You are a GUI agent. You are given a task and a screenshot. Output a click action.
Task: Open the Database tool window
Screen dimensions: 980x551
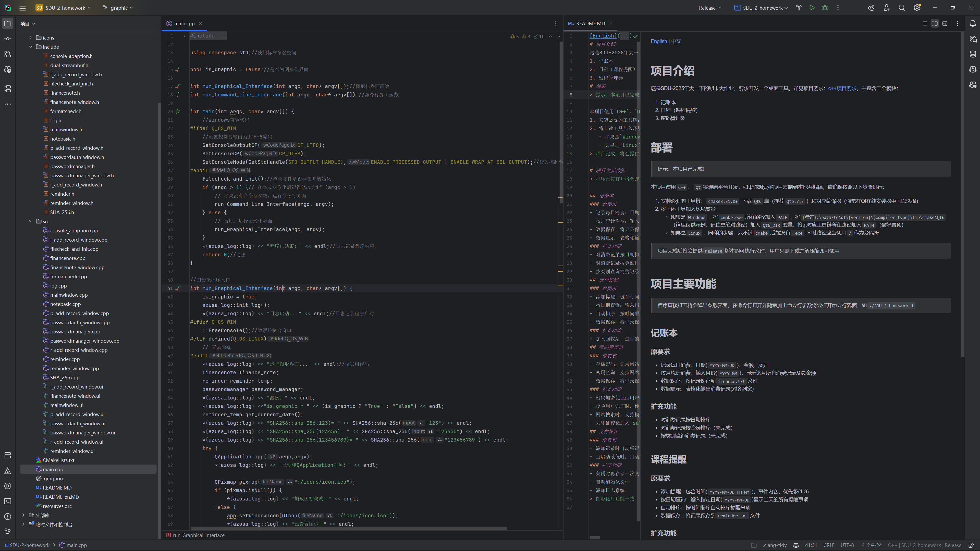[x=972, y=54]
